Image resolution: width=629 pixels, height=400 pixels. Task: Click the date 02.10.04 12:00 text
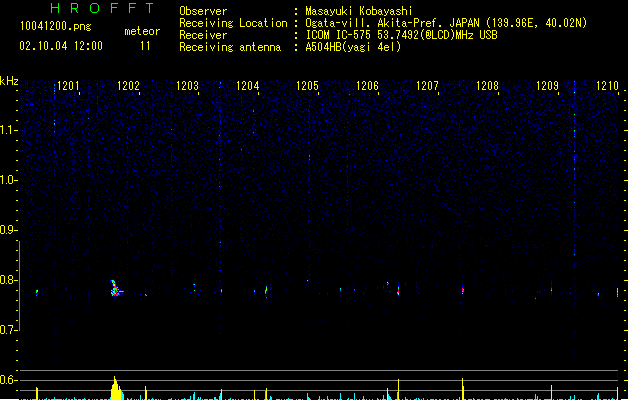61,46
